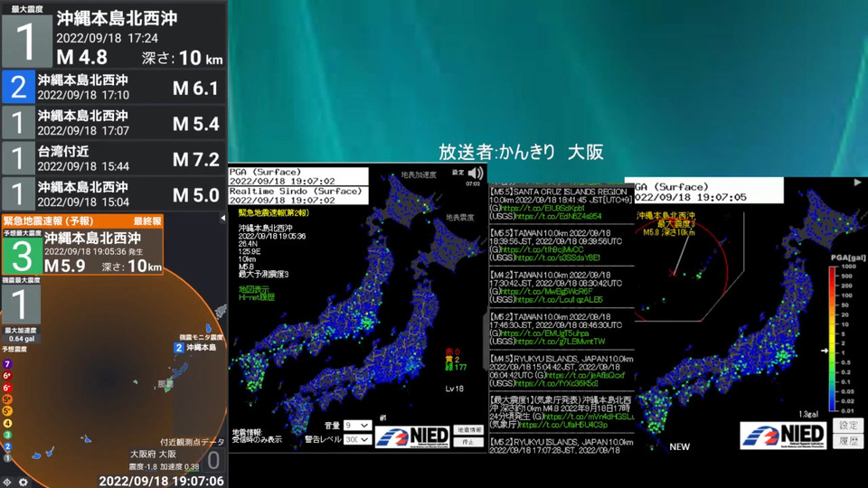
Task: Click the play arrow in the right PGA map
Action: click(857, 182)
